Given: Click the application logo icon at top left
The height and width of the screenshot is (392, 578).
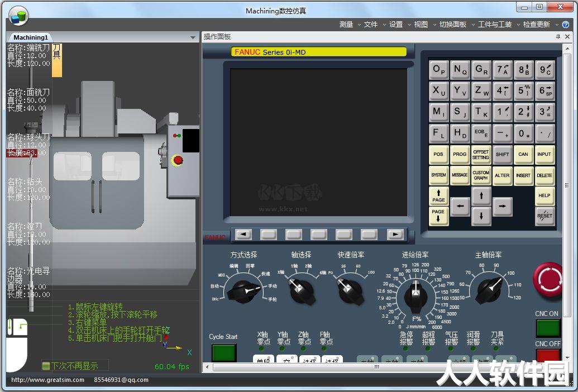Looking at the screenshot, I should (x=18, y=16).
